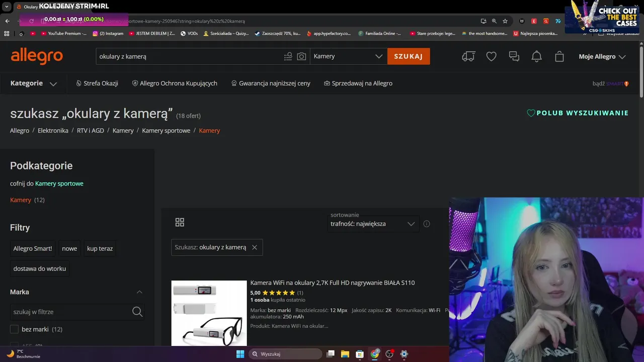Open the glasses camera product thumbnail

(x=209, y=313)
